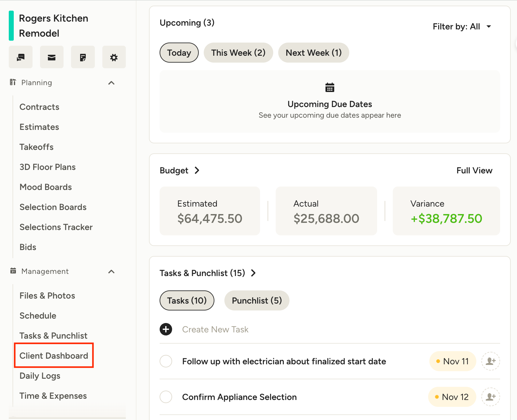This screenshot has height=420, width=517.
Task: Open the Filter by All dropdown
Action: point(462,27)
